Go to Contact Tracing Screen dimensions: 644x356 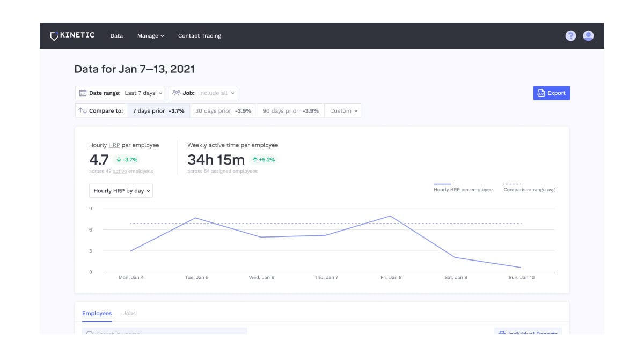pyautogui.click(x=200, y=36)
